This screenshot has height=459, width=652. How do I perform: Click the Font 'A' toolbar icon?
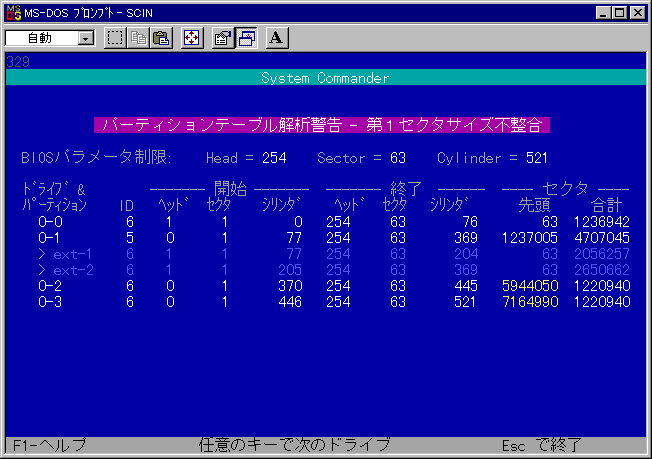277,38
